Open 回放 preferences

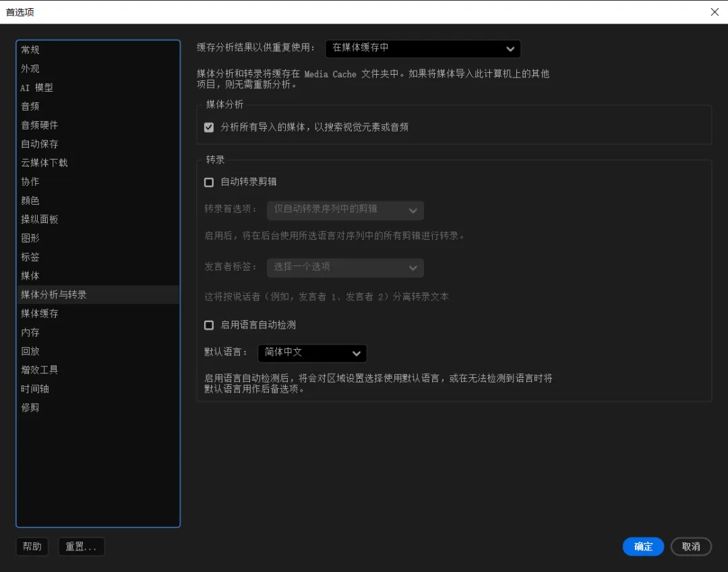click(x=98, y=351)
